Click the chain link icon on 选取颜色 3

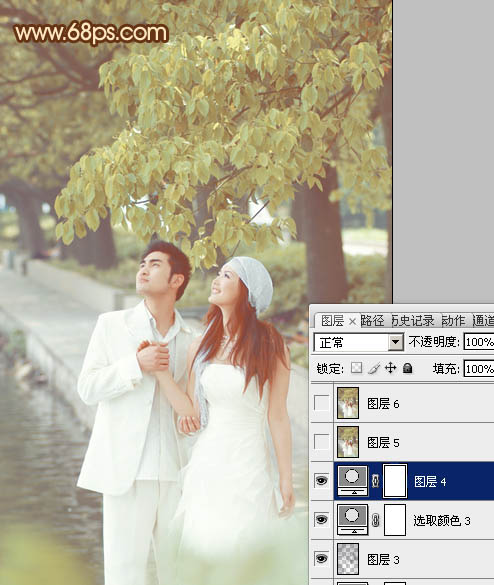(x=375, y=520)
